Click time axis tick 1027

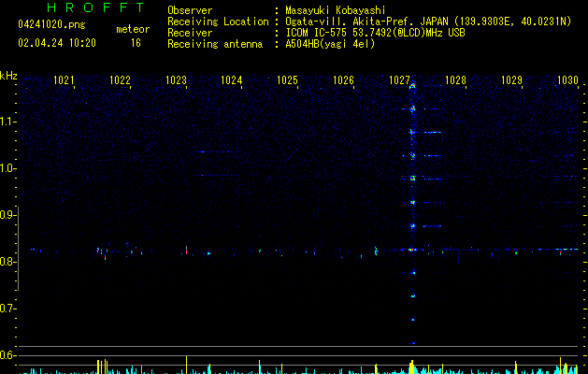click(399, 79)
